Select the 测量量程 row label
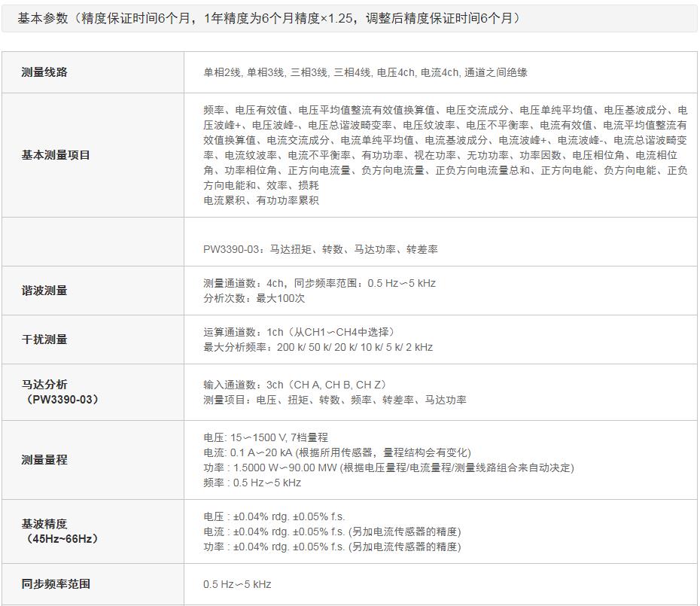The width and height of the screenshot is (700, 606). point(44,460)
